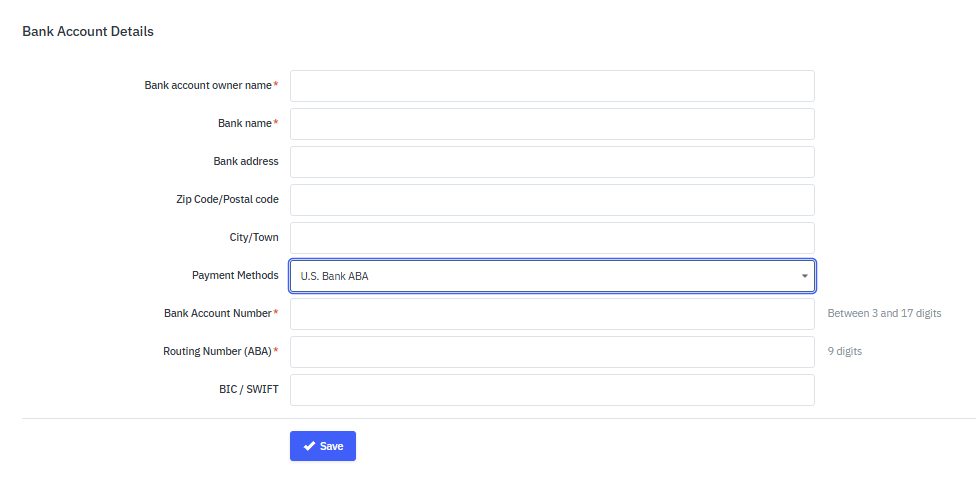The height and width of the screenshot is (484, 976).
Task: Click the Payment Methods dropdown arrow
Action: (805, 276)
